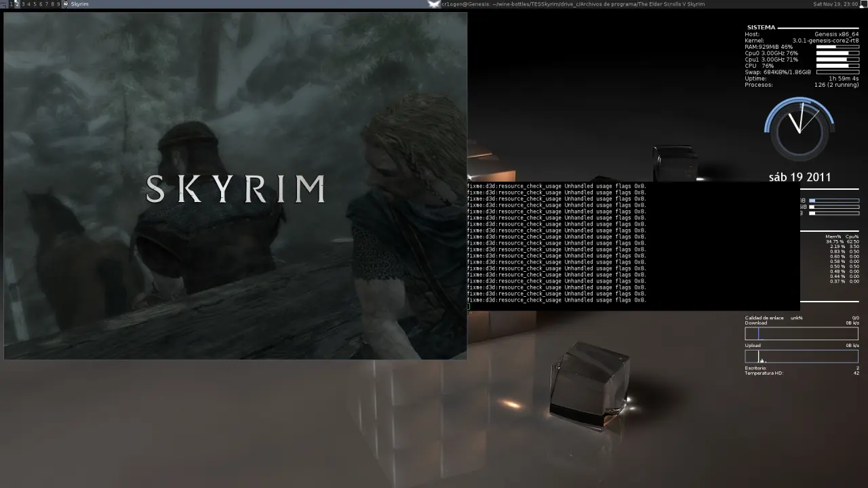The width and height of the screenshot is (868, 488).
Task: Focus the Skyrim entry in the top bar
Action: (x=79, y=4)
